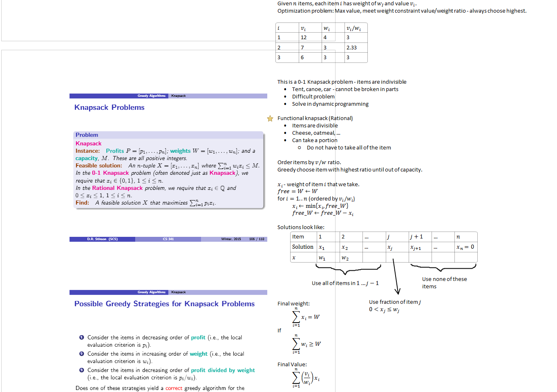This screenshot has height=392, width=557.
Task: Click the pseudocode line 'free = W ← W'
Action: pos(297,192)
